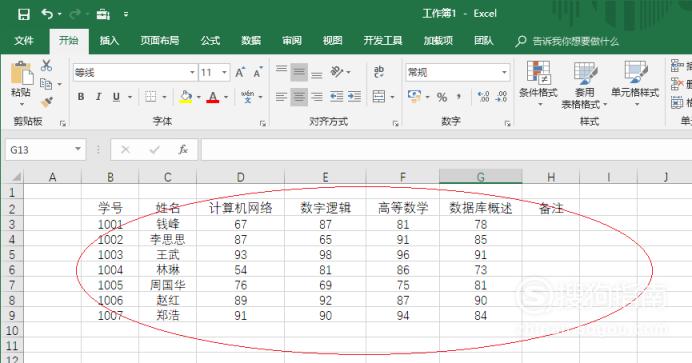
Task: Switch to the 视图 View tab
Action: pos(332,41)
